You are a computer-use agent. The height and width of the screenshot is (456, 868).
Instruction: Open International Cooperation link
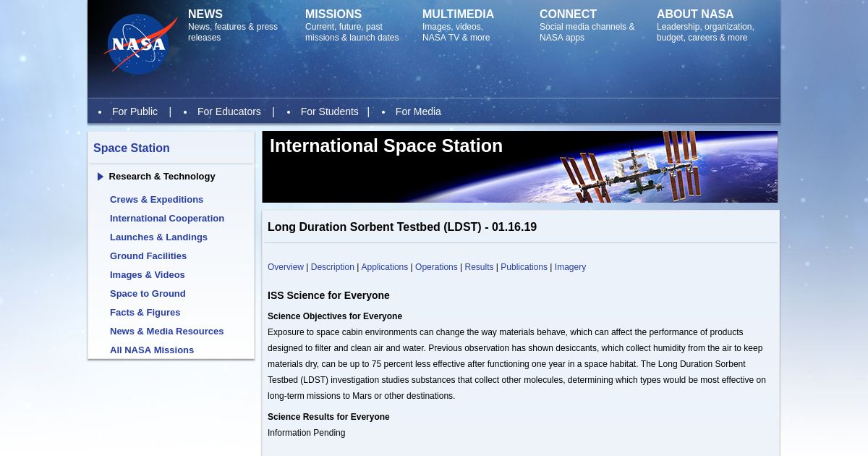[x=167, y=219]
